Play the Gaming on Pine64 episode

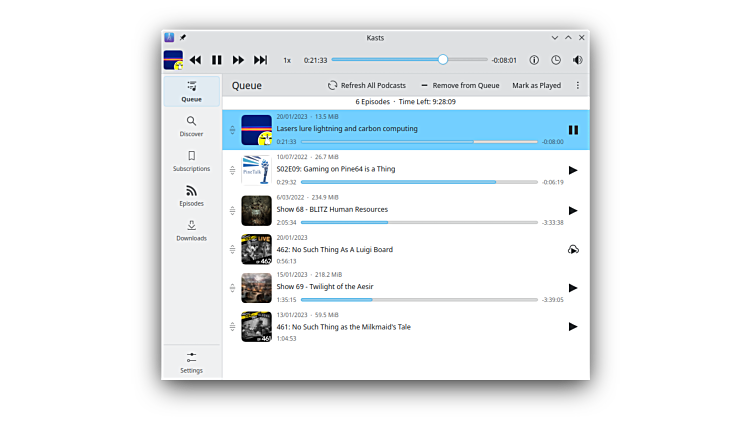tap(573, 170)
